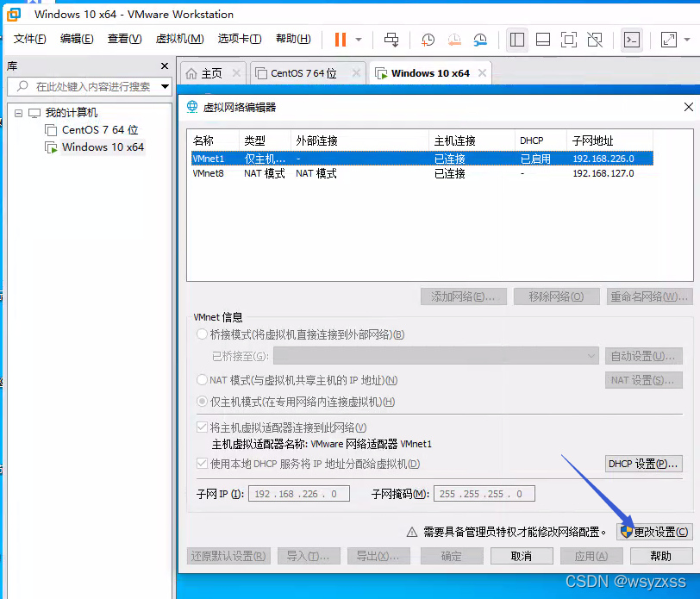The image size is (700, 599).
Task: Select the VMnet8 network row
Action: [422, 173]
